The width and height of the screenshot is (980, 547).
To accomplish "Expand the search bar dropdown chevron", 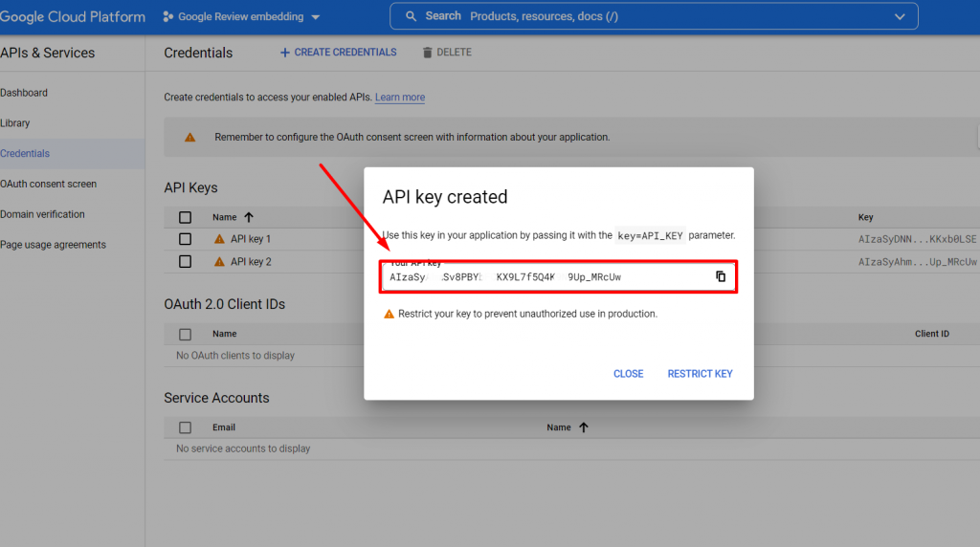I will [x=900, y=17].
